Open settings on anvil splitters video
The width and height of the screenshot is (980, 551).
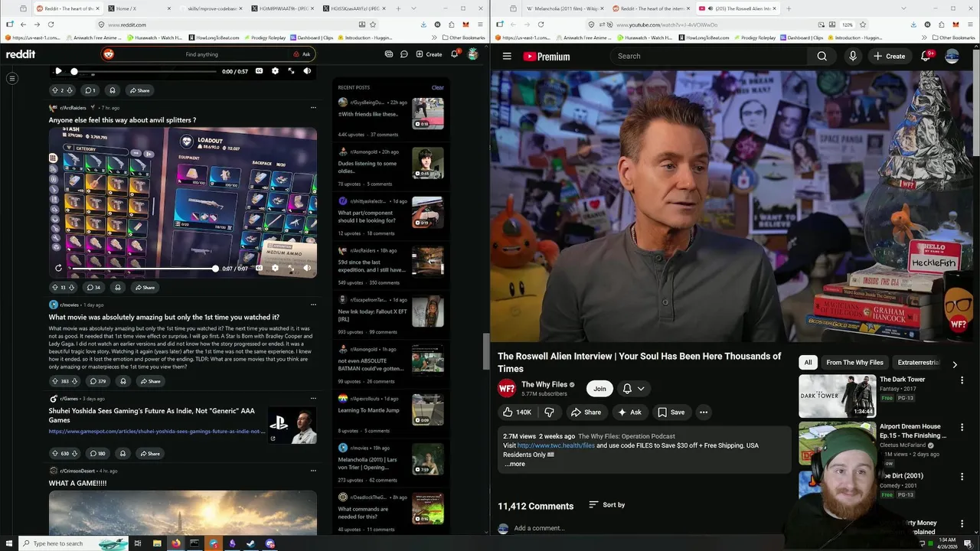(275, 268)
